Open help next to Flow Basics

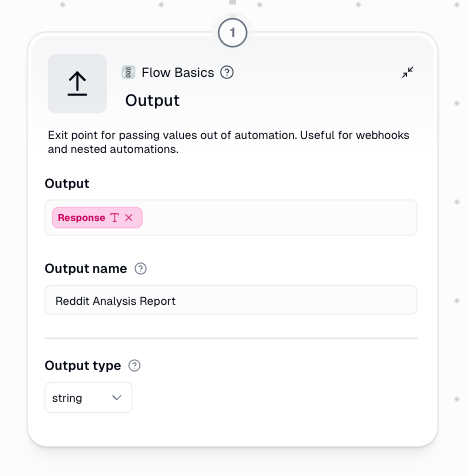point(227,72)
